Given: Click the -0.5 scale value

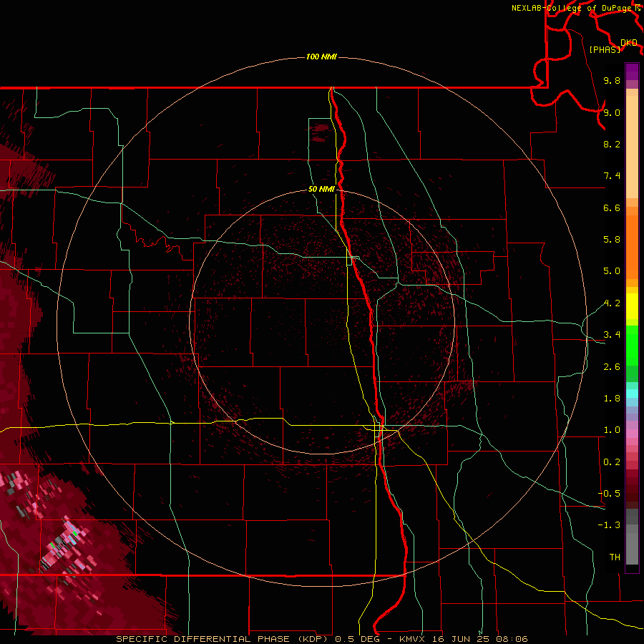Looking at the screenshot, I should click(x=609, y=494).
